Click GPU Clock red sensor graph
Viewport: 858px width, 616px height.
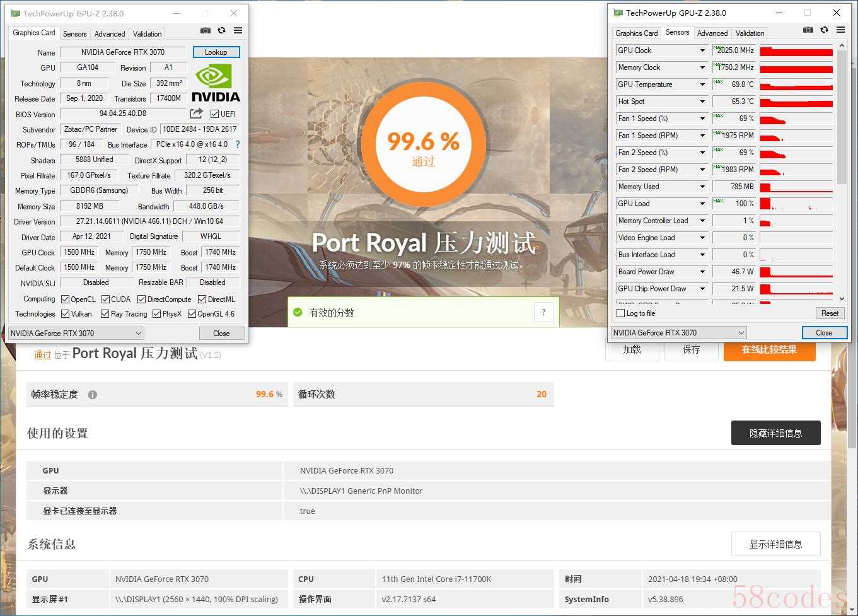796,50
